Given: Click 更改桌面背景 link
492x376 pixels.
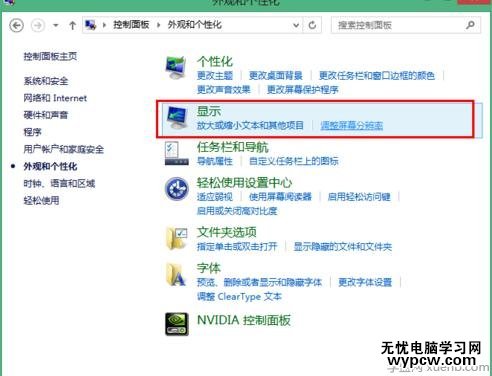Looking at the screenshot, I should (276, 76).
